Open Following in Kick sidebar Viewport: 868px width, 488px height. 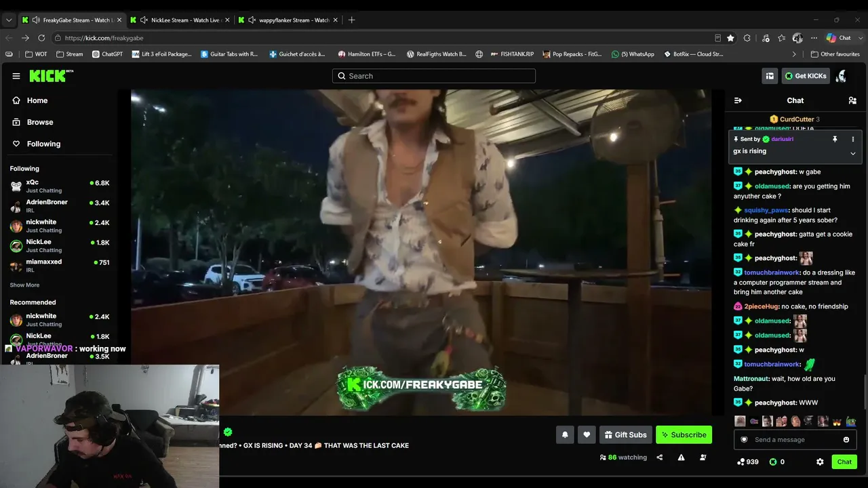tap(43, 144)
